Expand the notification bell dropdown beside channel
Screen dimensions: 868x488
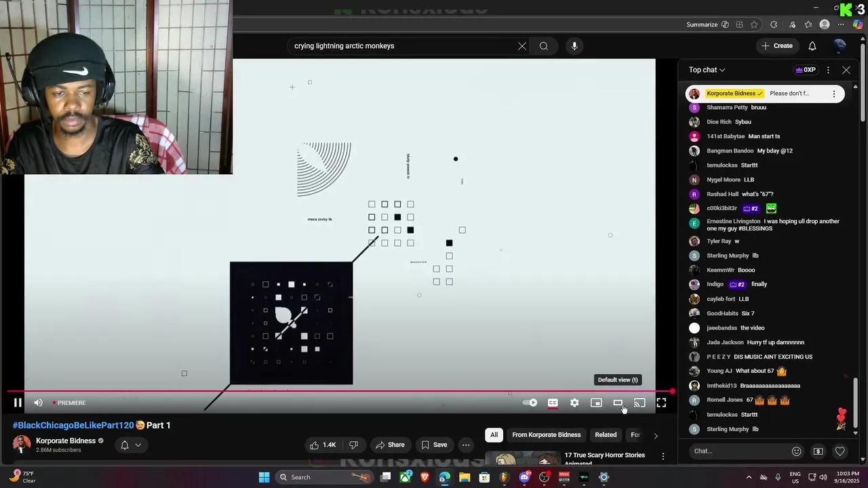pos(130,445)
